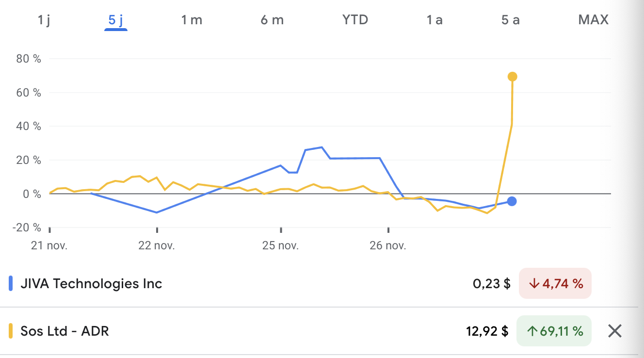This screenshot has height=358, width=644.
Task: Open the Sos Ltd - ADR stock link
Action: point(64,331)
